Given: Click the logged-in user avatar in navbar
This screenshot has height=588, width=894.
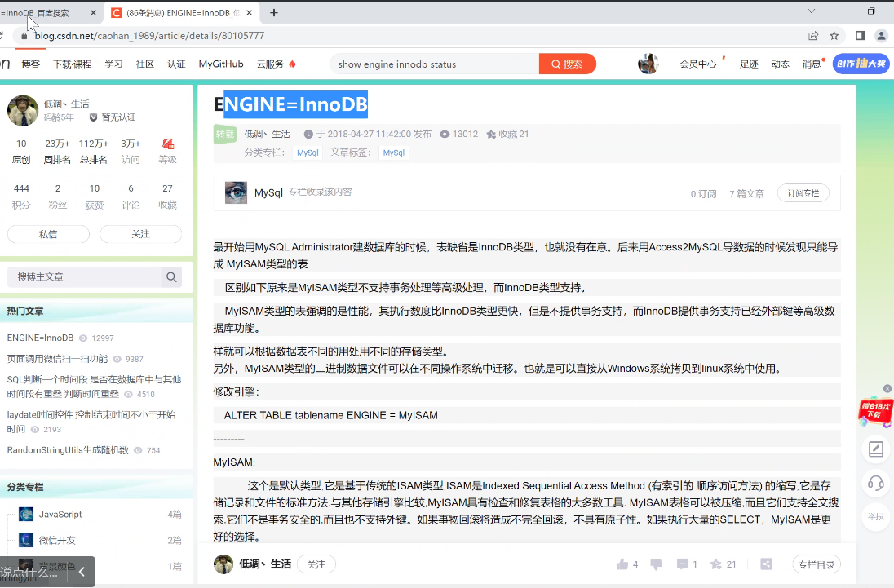Looking at the screenshot, I should (x=648, y=63).
